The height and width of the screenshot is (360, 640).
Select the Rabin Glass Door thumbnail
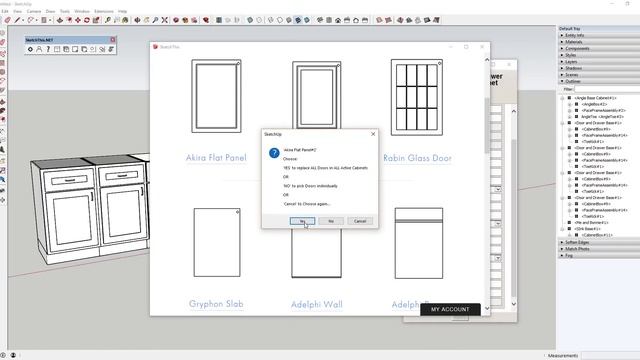pyautogui.click(x=417, y=97)
